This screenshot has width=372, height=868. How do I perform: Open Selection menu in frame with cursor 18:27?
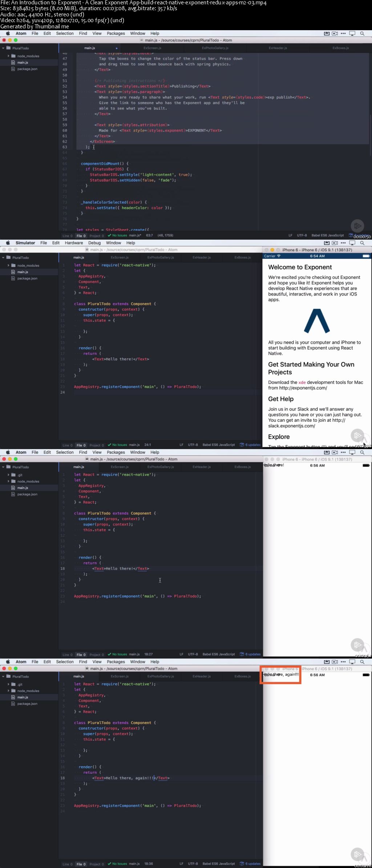tap(65, 452)
